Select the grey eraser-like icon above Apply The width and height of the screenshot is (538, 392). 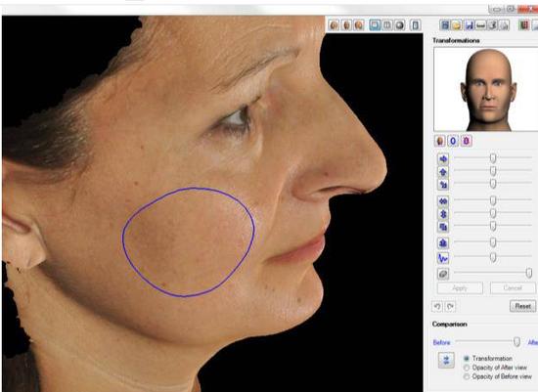(x=443, y=274)
